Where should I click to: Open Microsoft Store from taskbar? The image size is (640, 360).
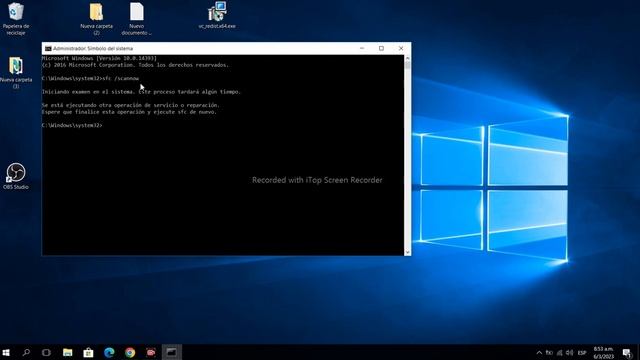[88, 352]
